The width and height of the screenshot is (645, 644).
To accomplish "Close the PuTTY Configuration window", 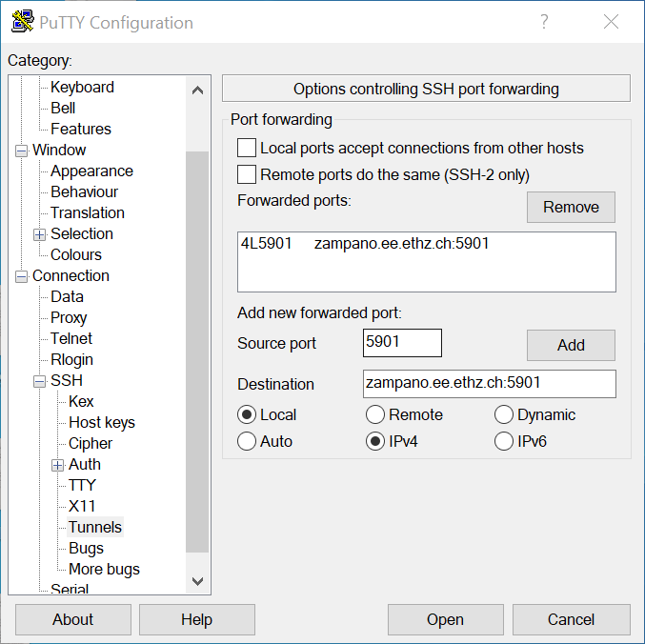I will [x=611, y=21].
